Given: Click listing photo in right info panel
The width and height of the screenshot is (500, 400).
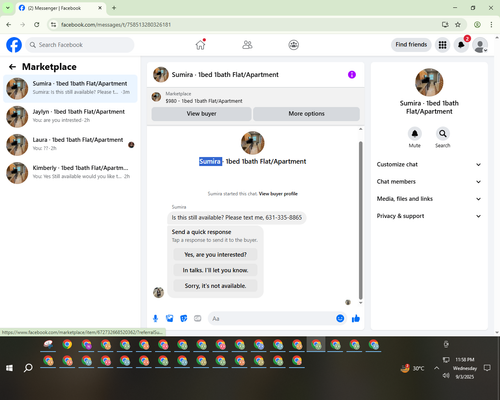Looking at the screenshot, I should (429, 82).
